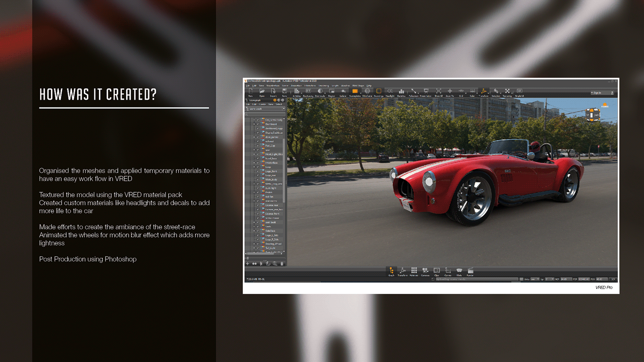Click the HOME icon above the navigation cube
The height and width of the screenshot is (362, 644).
tap(605, 105)
